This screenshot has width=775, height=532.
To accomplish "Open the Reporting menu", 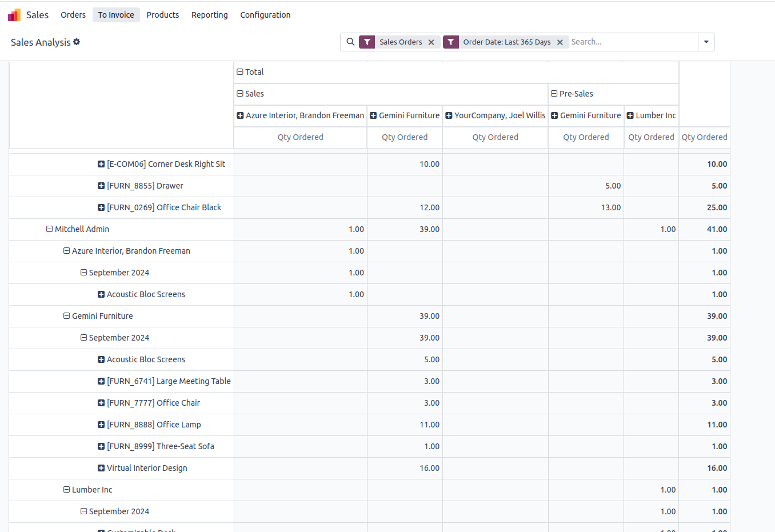I will 209,15.
